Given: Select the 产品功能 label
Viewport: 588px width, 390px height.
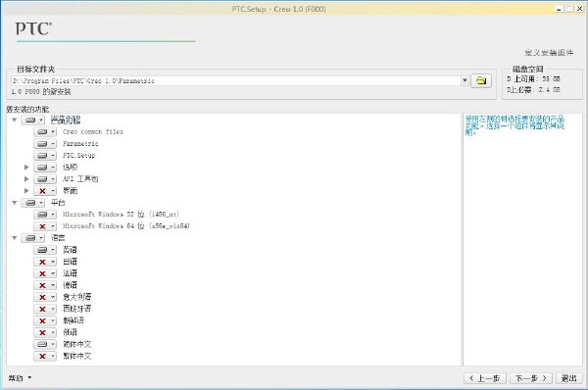Looking at the screenshot, I should tap(66, 120).
